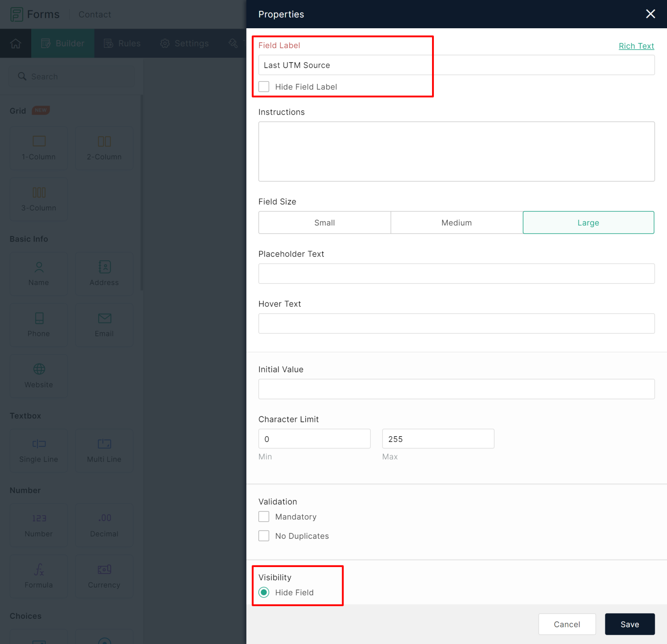This screenshot has height=644, width=667.
Task: Go to the home icon
Action: point(16,43)
